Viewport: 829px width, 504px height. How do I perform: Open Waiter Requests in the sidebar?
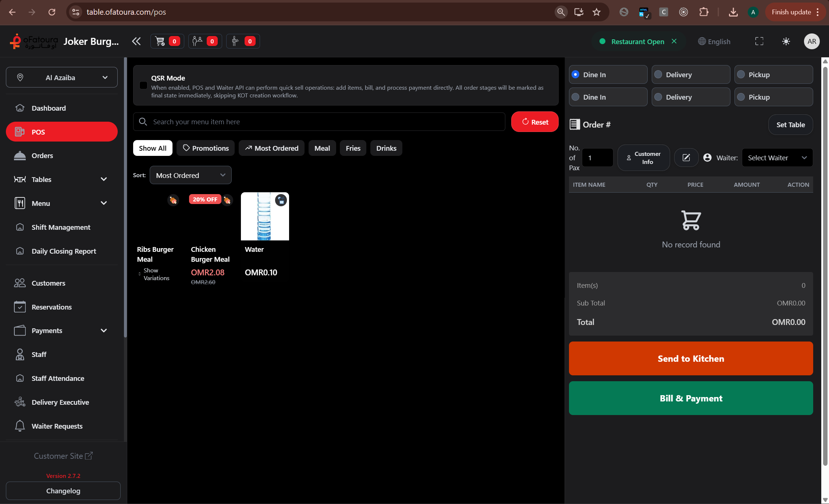coord(57,426)
